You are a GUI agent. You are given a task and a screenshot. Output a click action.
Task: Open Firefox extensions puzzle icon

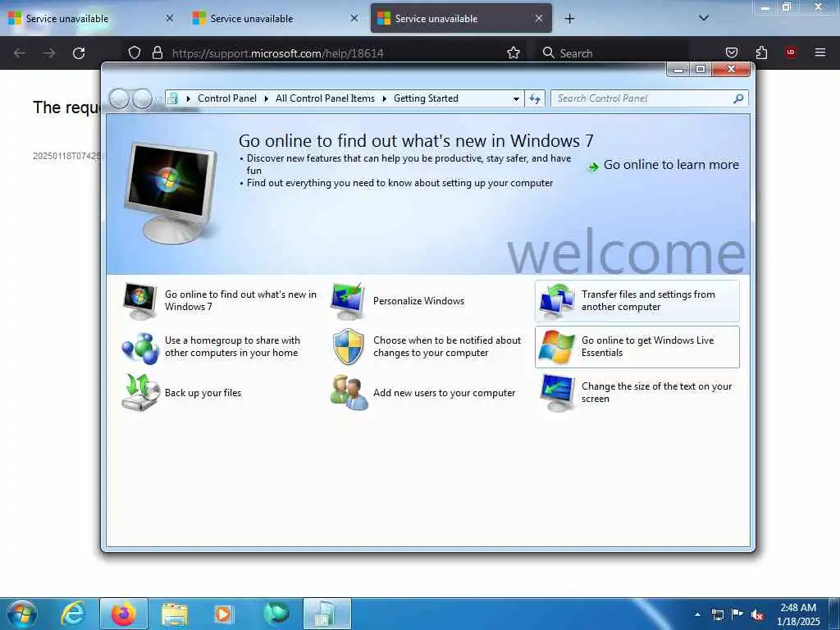coord(761,52)
